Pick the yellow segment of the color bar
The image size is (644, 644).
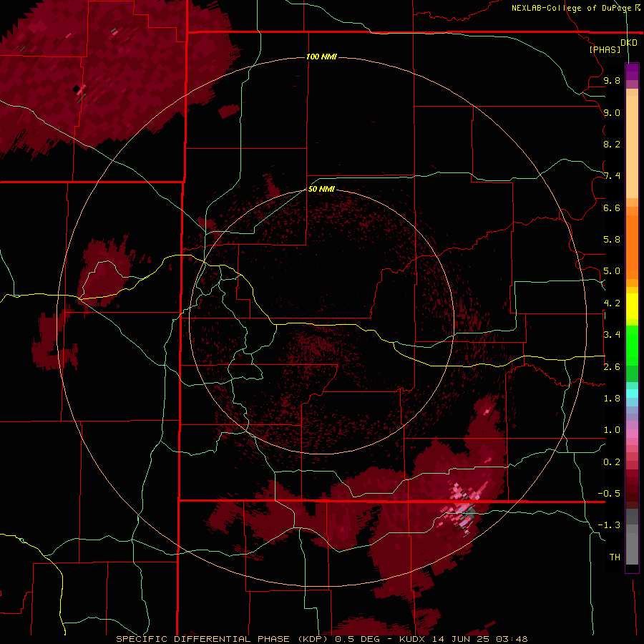tap(632, 306)
